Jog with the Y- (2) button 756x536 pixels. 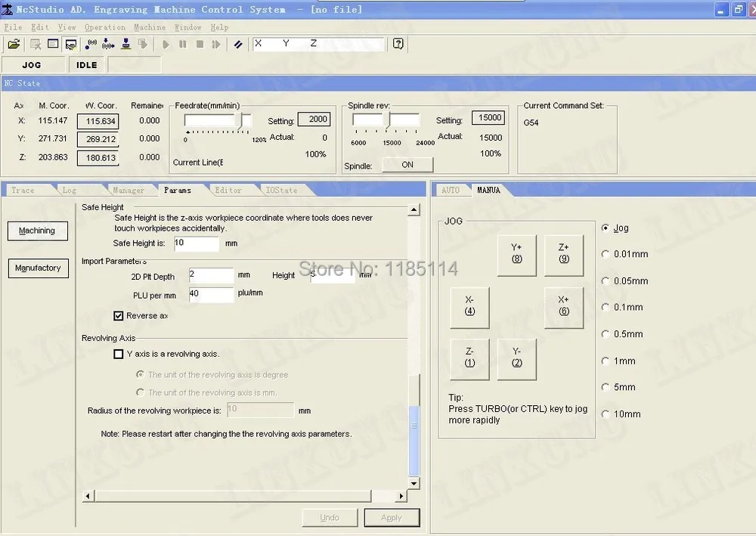click(x=516, y=359)
